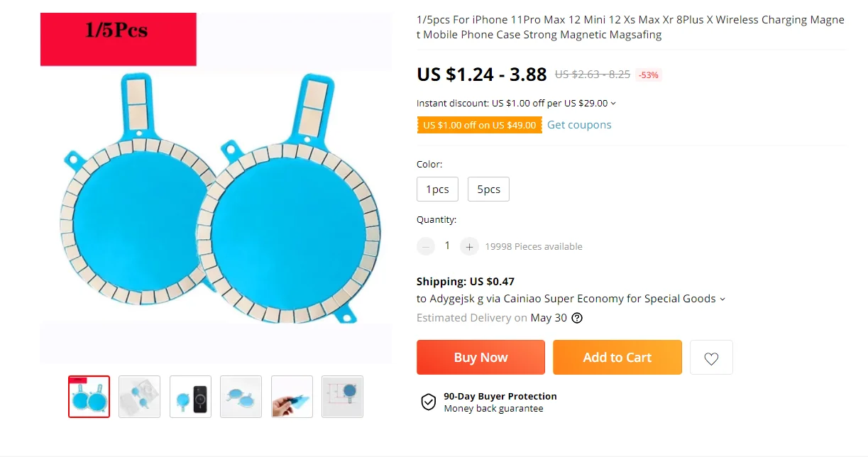Image resolution: width=868 pixels, height=457 pixels.
Task: View thumbnail of hand holding magnet
Action: pos(292,397)
